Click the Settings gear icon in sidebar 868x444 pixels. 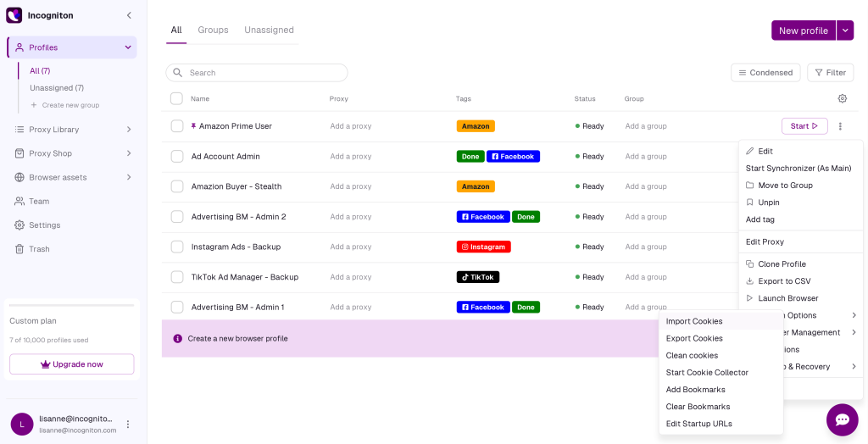19,225
